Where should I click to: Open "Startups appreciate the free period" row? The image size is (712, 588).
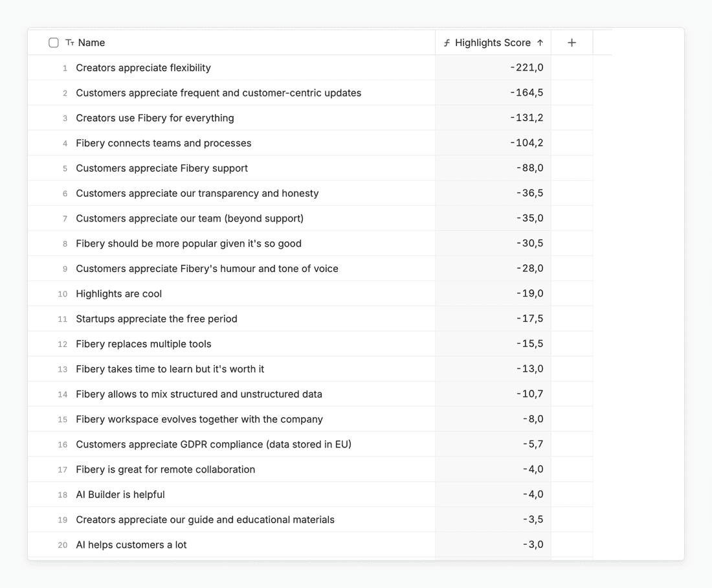click(156, 319)
